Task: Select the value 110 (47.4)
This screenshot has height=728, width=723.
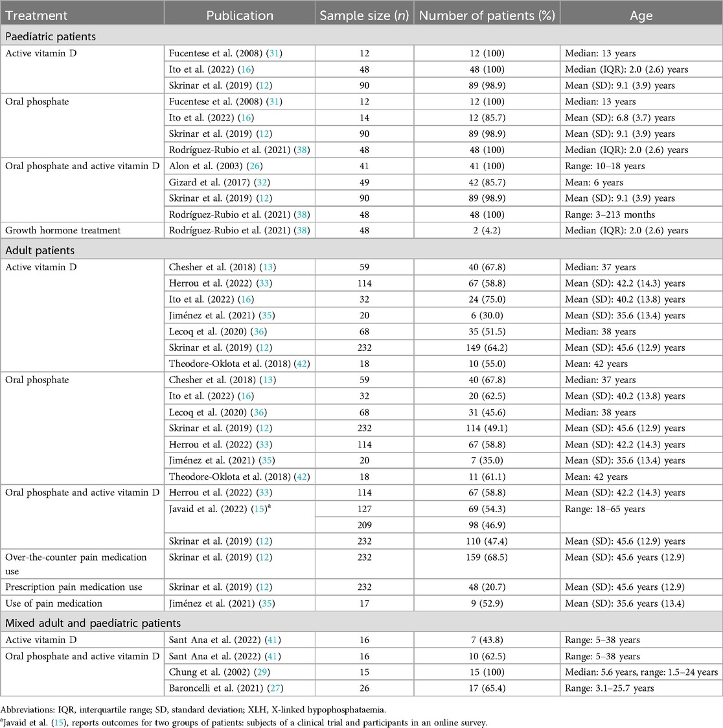Action: (487, 541)
